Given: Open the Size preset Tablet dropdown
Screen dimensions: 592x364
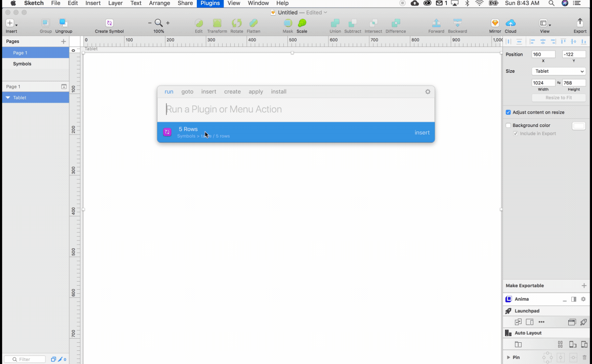Looking at the screenshot, I should 559,71.
